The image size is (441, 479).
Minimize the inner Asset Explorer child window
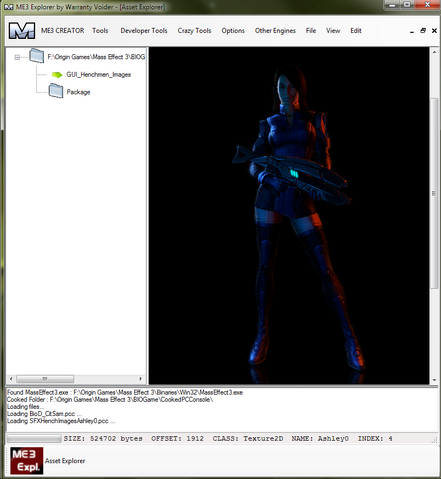click(x=412, y=31)
